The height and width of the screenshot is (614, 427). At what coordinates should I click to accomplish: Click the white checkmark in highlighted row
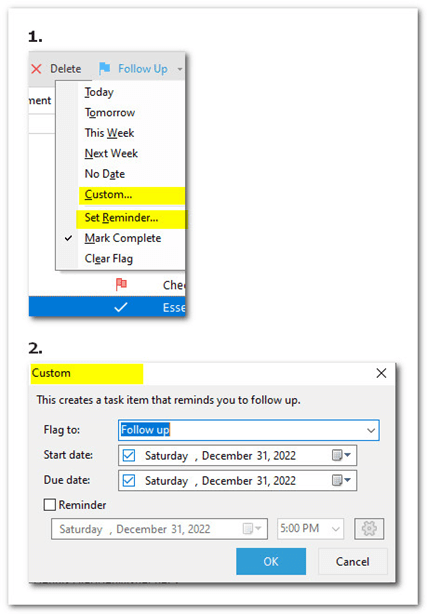pos(121,307)
